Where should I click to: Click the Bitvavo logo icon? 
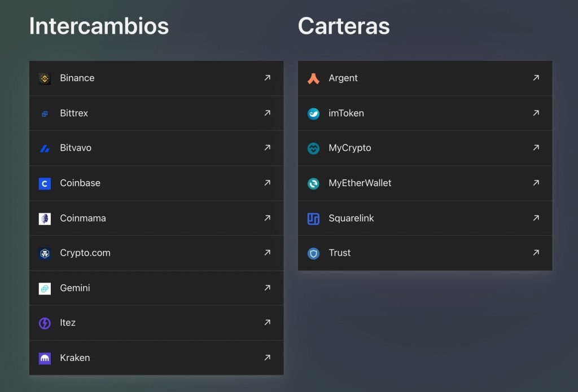click(45, 148)
